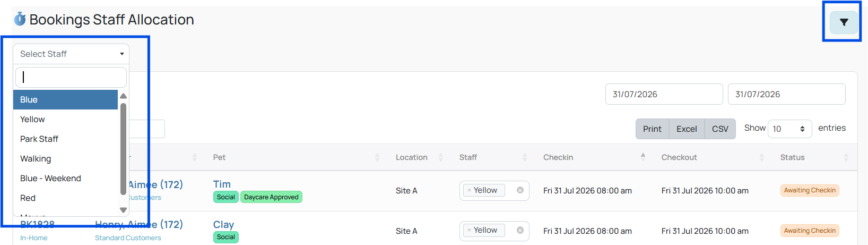Click the staff list scrollbar down arrow
The width and height of the screenshot is (868, 245).
point(123,210)
